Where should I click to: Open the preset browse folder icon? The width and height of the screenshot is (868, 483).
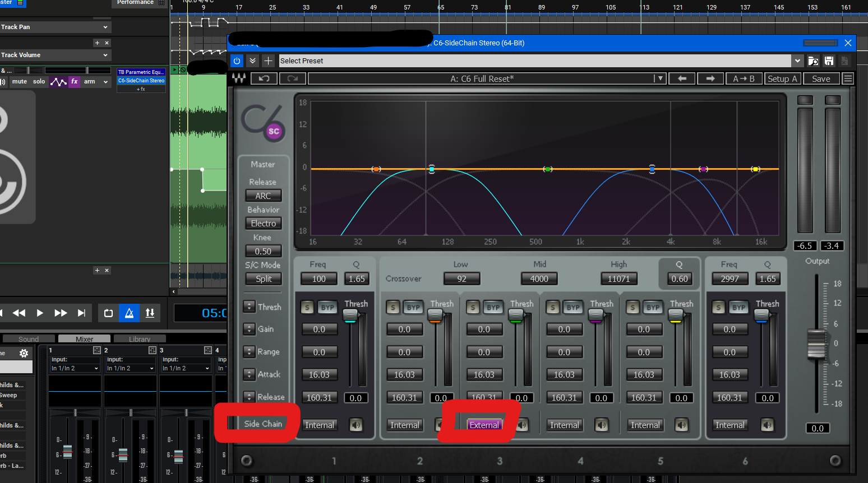pos(813,61)
